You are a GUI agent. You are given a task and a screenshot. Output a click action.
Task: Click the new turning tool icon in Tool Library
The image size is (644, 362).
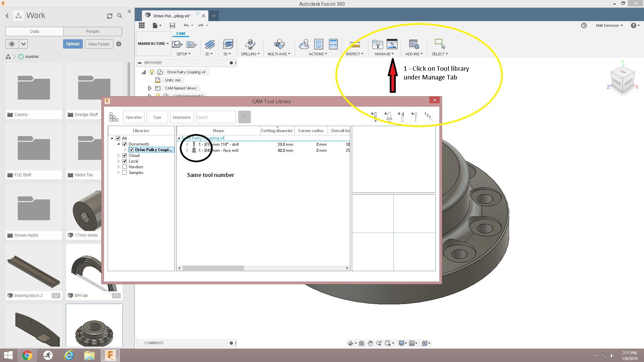click(401, 116)
